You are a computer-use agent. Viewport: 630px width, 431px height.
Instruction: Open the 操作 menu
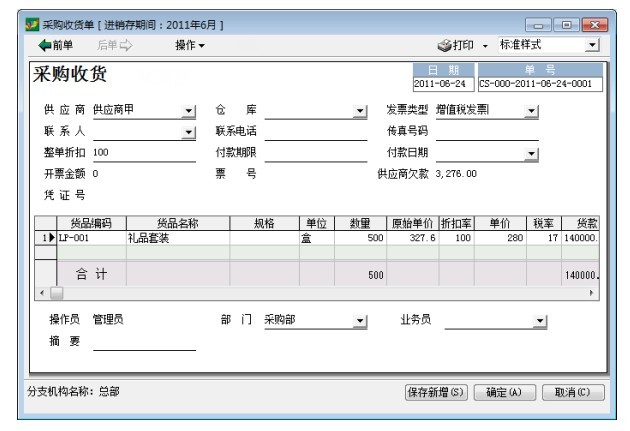pyautogui.click(x=190, y=45)
